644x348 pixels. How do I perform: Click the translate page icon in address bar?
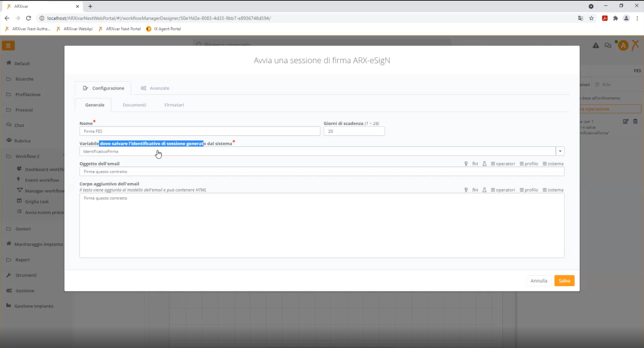click(x=580, y=18)
